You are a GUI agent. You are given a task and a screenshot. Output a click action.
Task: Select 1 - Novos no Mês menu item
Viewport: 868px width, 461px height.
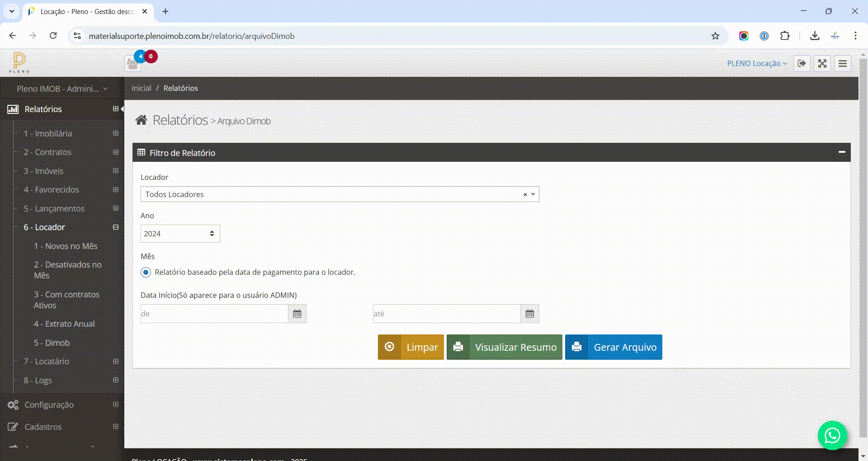[x=66, y=246]
